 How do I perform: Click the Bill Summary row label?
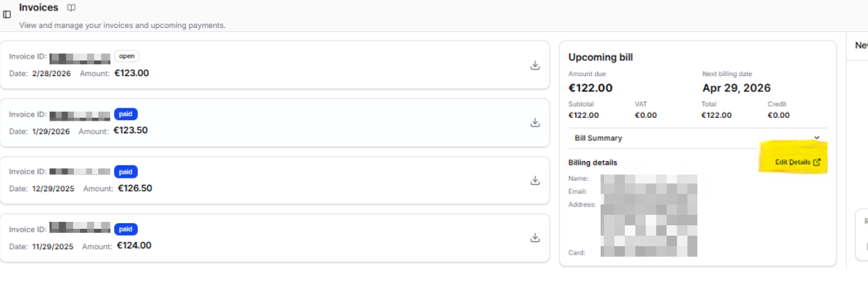pyautogui.click(x=598, y=138)
